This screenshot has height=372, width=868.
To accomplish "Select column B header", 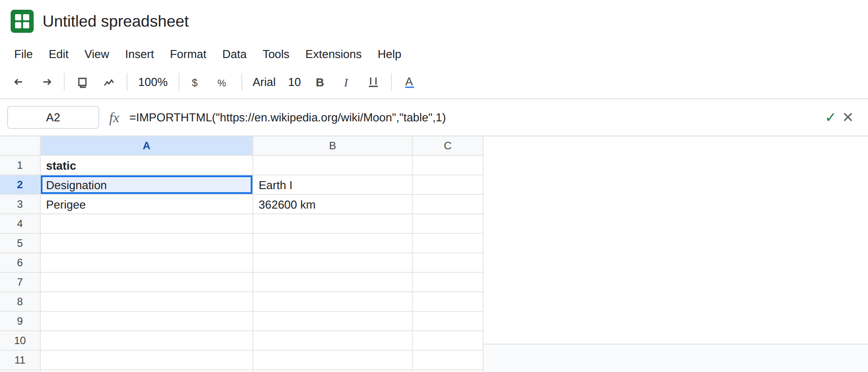I will click(333, 146).
